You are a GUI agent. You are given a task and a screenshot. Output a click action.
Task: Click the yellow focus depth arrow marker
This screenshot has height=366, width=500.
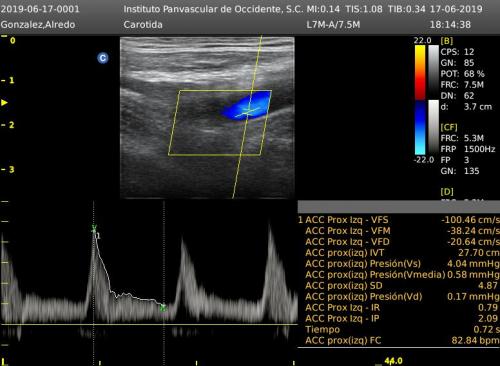pos(4,102)
